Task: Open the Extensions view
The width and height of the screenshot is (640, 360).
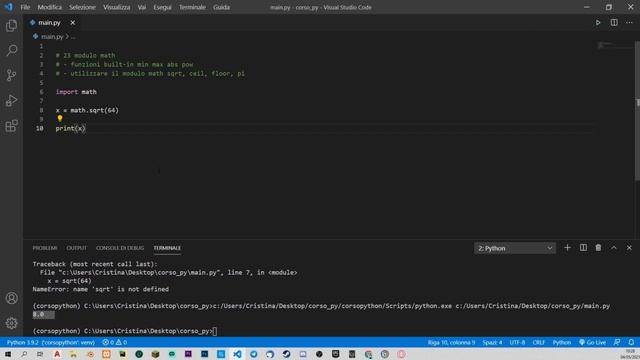Action: tap(11, 126)
